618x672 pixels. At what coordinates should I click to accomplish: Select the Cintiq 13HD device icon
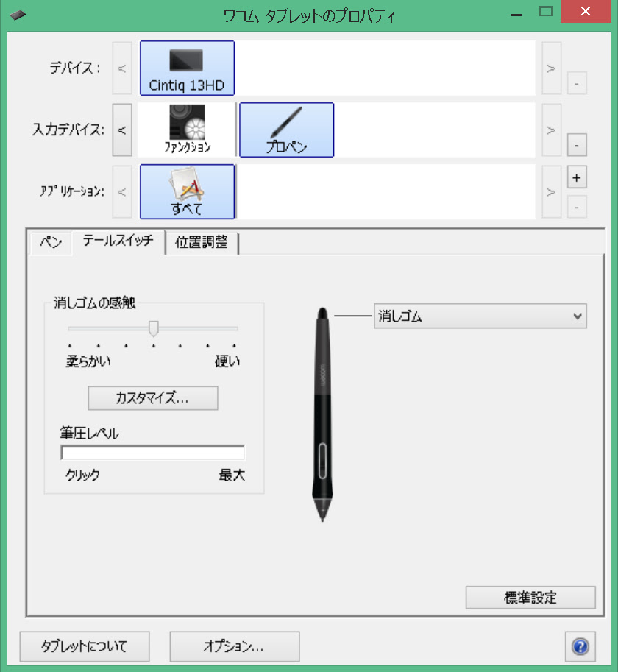187,68
